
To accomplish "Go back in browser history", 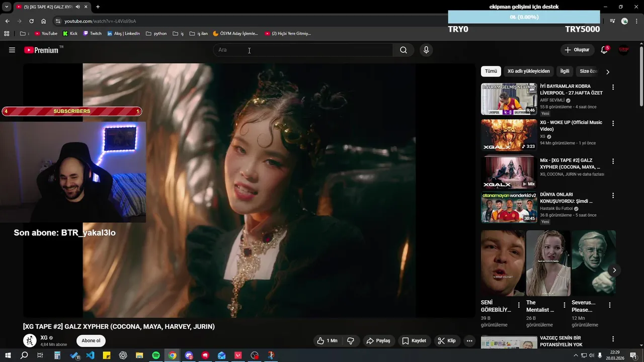I will (x=7, y=21).
